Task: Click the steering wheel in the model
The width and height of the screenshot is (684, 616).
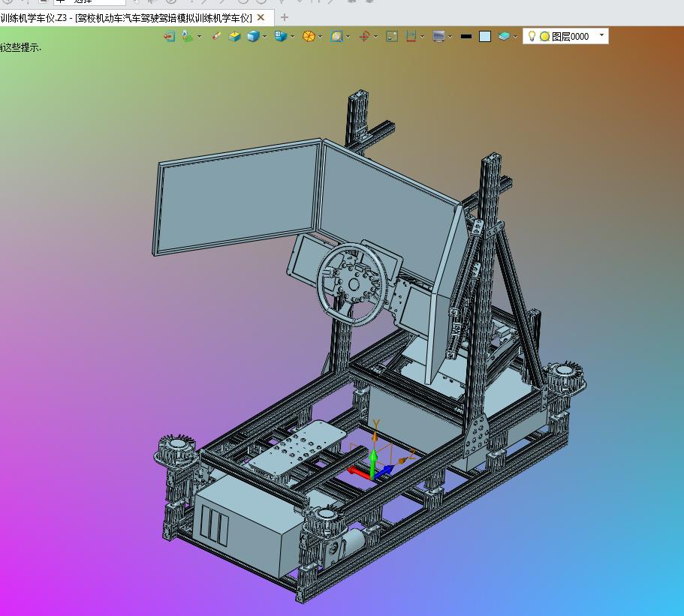Action: click(352, 284)
